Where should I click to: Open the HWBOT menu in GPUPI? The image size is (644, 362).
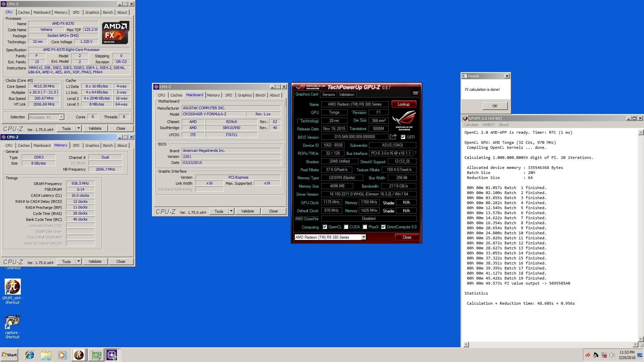point(488,125)
